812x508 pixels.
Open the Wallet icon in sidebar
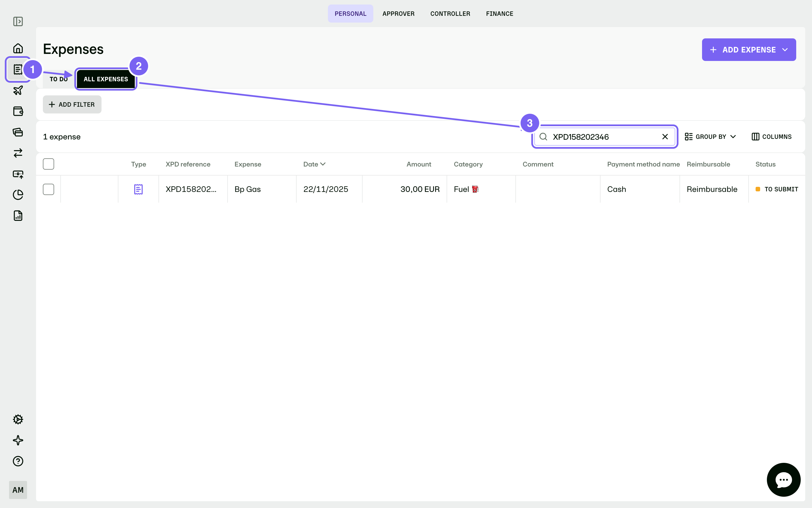coord(18,111)
